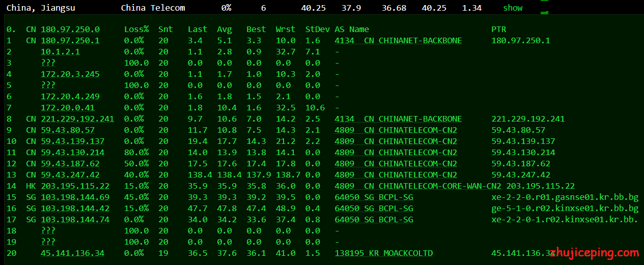The width and height of the screenshot is (644, 265).
Task: Open hop 16 AS link 64050 SG BCPL-SG
Action: tap(374, 209)
